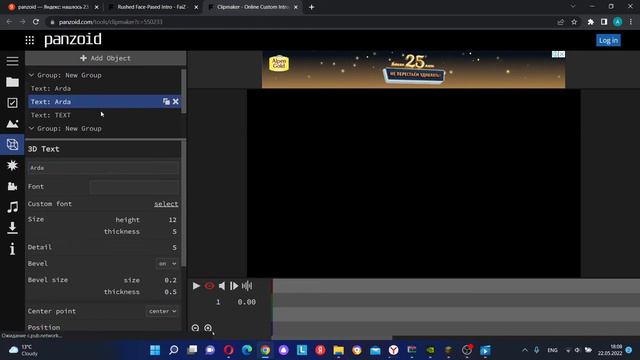Click the Bevel size value 0.2
This screenshot has width=640, height=360.
coord(171,280)
